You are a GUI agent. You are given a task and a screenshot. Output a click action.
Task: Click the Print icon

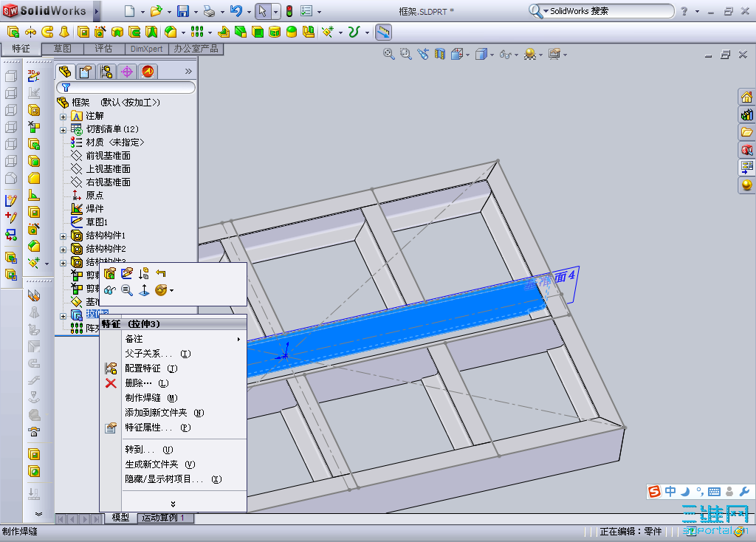[x=209, y=10]
